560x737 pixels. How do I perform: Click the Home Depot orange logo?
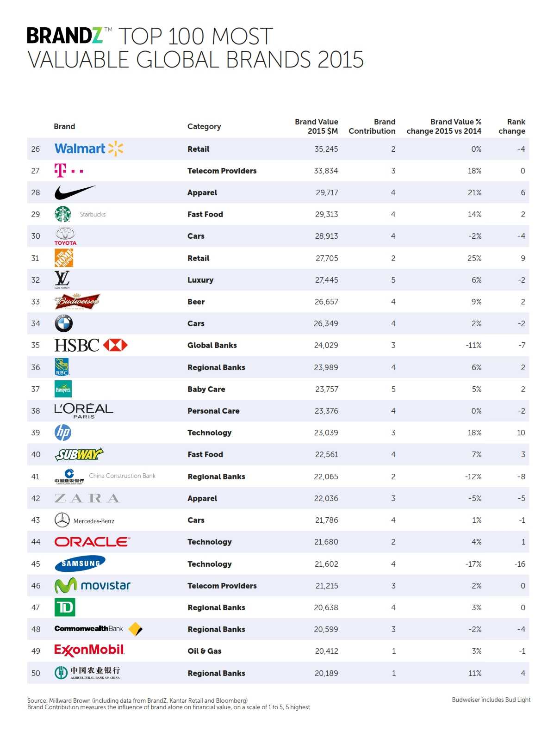(x=64, y=258)
